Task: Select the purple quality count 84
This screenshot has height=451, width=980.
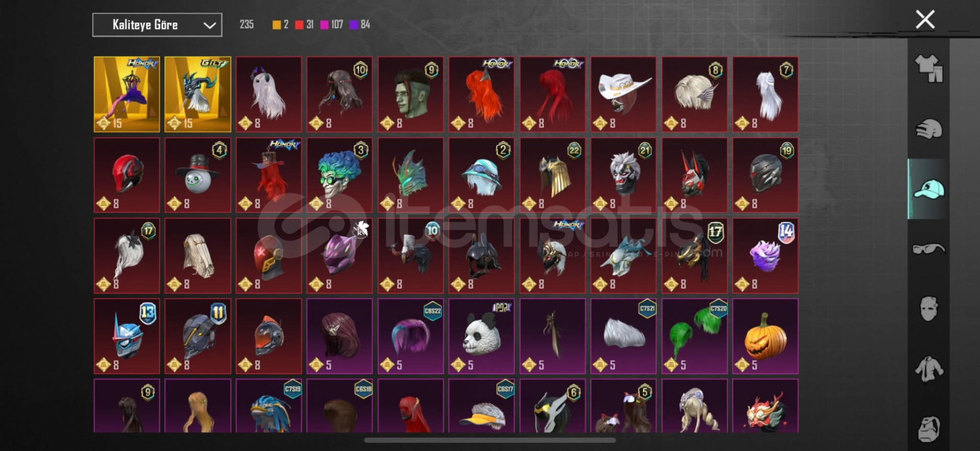Action: [360, 24]
